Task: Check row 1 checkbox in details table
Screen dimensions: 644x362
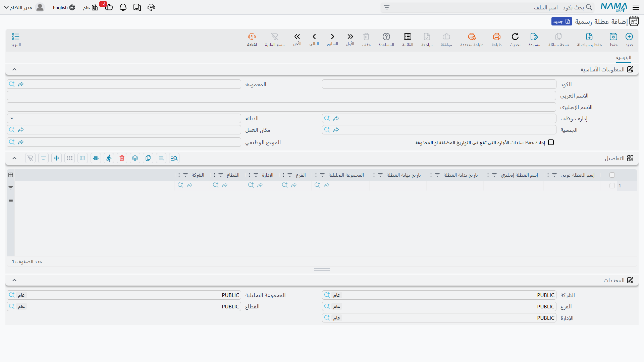Action: tap(612, 186)
